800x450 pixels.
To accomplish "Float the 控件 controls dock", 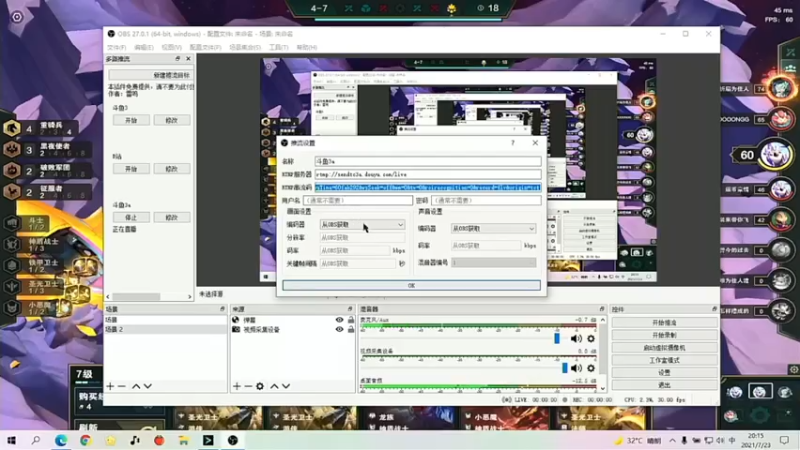I will click(x=714, y=309).
